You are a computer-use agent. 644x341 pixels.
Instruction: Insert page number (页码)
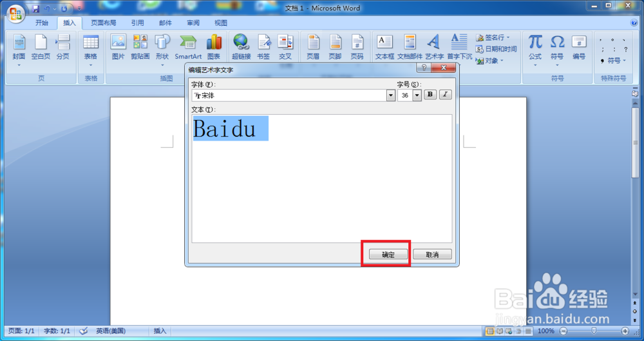click(x=357, y=47)
